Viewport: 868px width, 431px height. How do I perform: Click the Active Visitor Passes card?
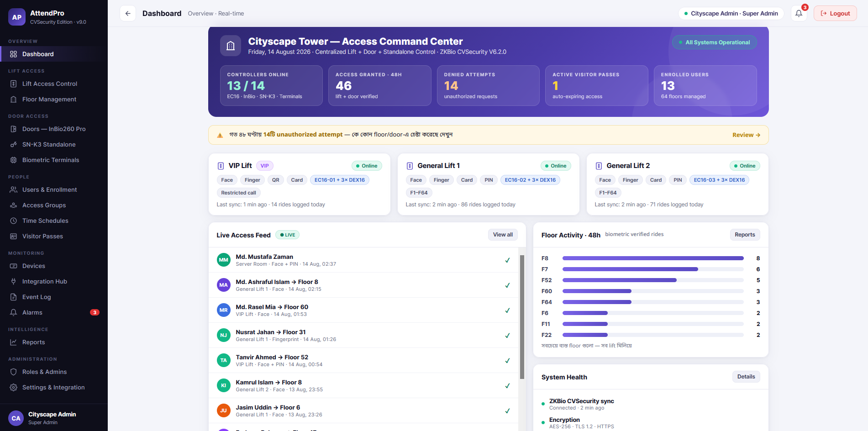(596, 85)
